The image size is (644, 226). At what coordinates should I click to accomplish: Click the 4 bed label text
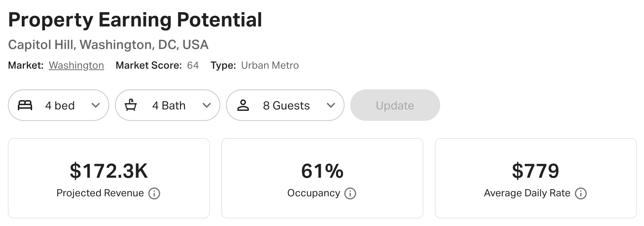pyautogui.click(x=60, y=105)
